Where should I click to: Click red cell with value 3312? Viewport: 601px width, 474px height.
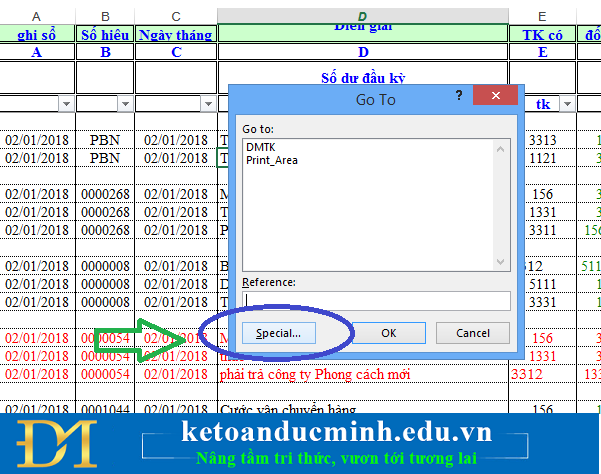click(x=542, y=374)
